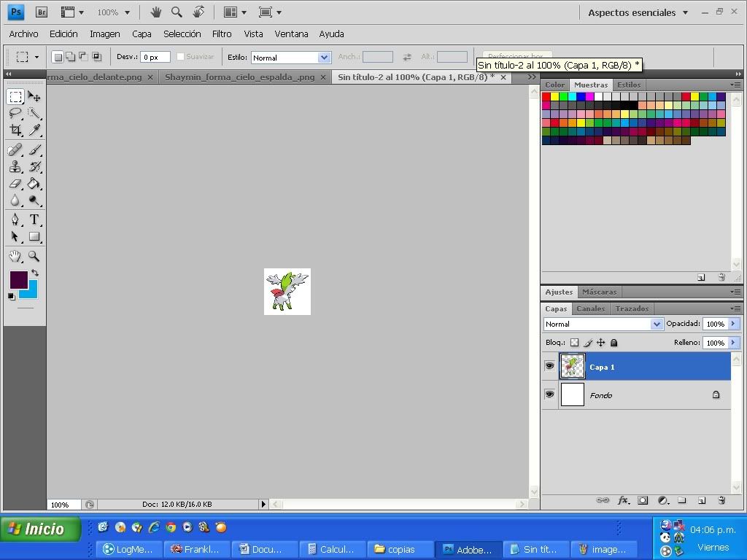747x560 pixels.
Task: Click the Rotate View tool in top bar
Action: [198, 12]
